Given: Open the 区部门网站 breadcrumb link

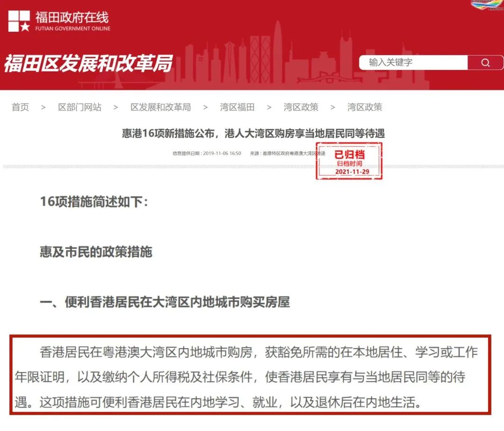Looking at the screenshot, I should pos(80,107).
